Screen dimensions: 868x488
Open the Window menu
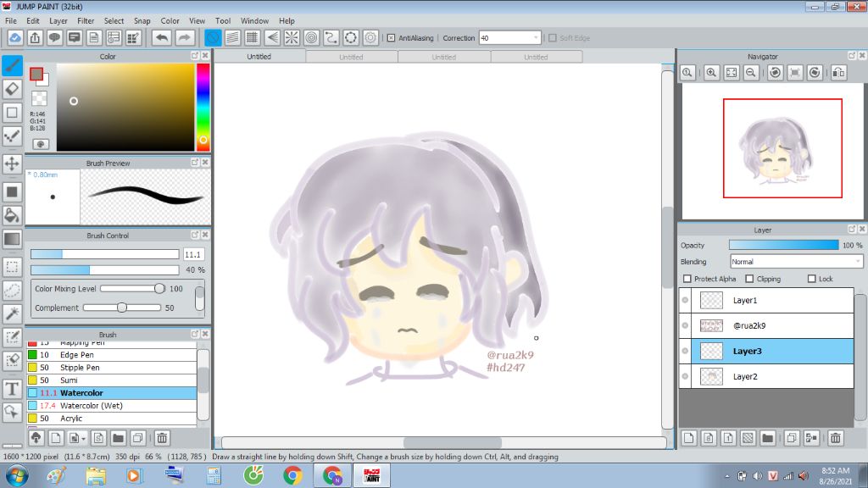254,20
